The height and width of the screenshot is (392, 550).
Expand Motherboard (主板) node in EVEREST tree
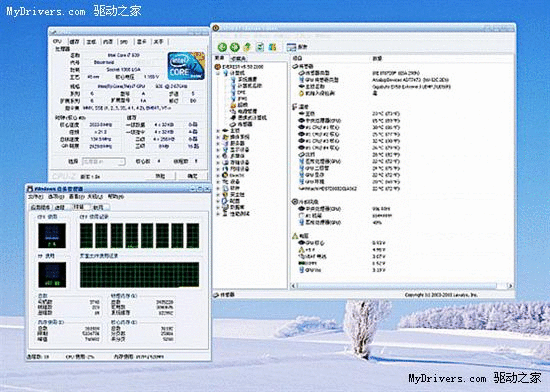pos(218,131)
